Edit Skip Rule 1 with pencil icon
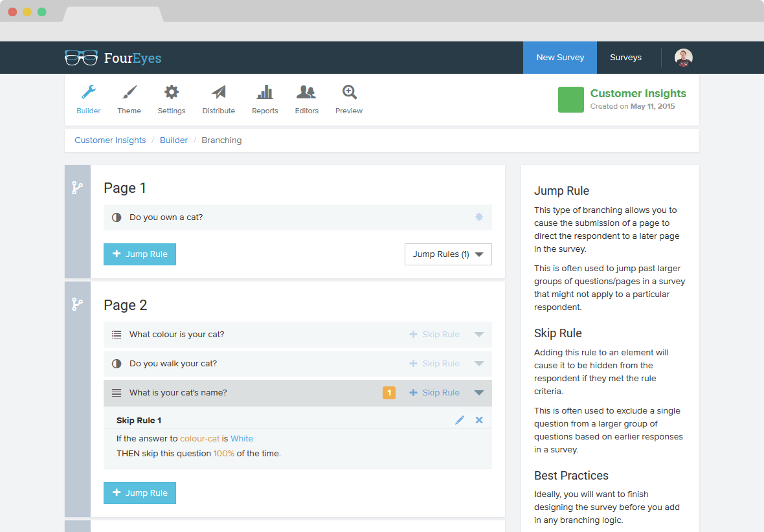764x532 pixels. 460,420
